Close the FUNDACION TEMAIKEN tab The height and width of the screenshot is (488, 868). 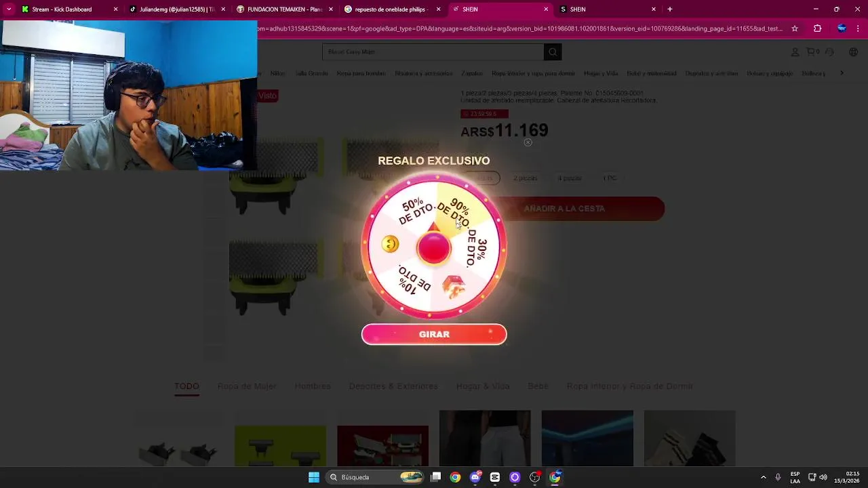[x=330, y=9]
